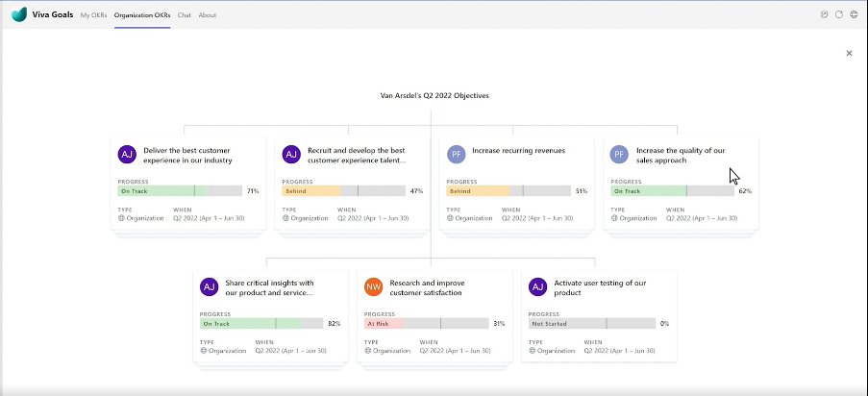Close the objectives view with the X

[849, 53]
